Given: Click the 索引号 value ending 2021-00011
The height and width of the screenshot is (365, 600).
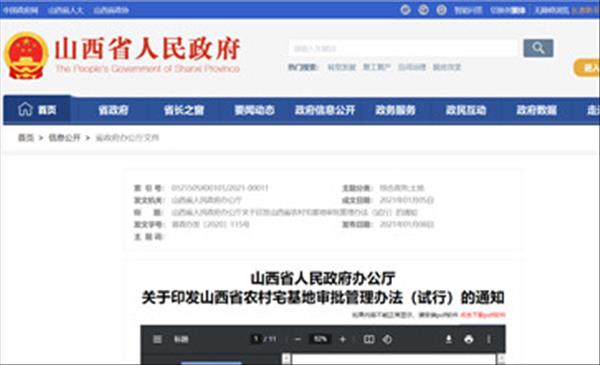Looking at the screenshot, I should pyautogui.click(x=220, y=187).
